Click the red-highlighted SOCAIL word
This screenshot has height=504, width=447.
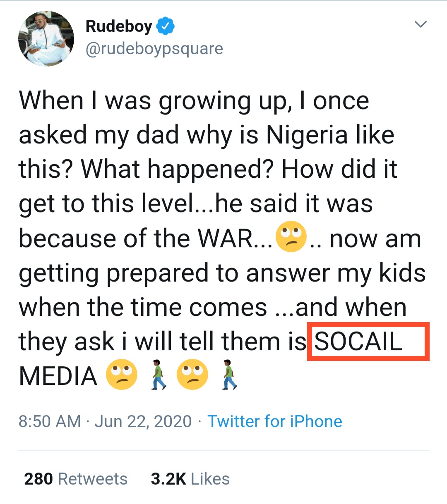click(358, 342)
